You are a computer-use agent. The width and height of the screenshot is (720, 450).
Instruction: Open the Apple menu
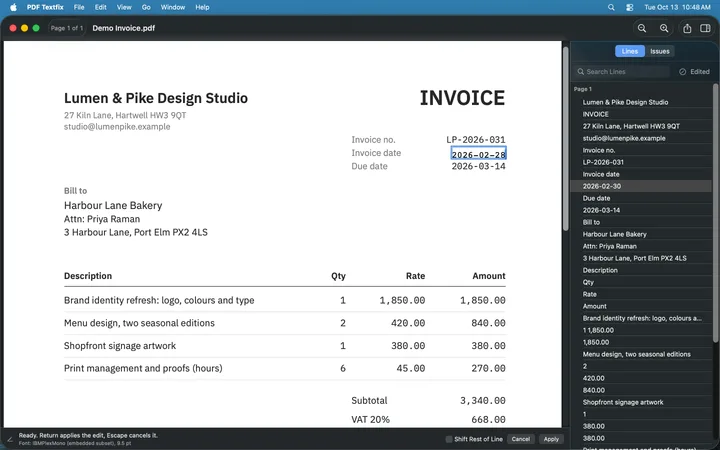[13, 7]
